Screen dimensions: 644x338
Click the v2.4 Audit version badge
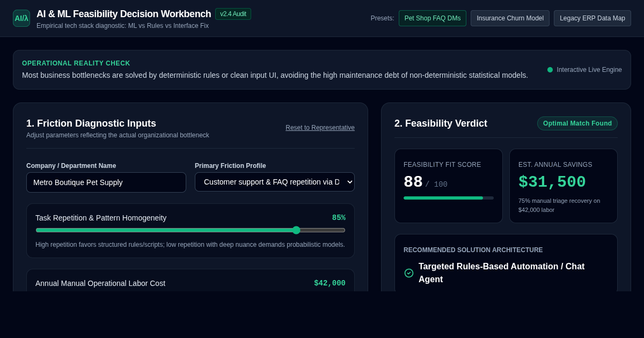[233, 14]
